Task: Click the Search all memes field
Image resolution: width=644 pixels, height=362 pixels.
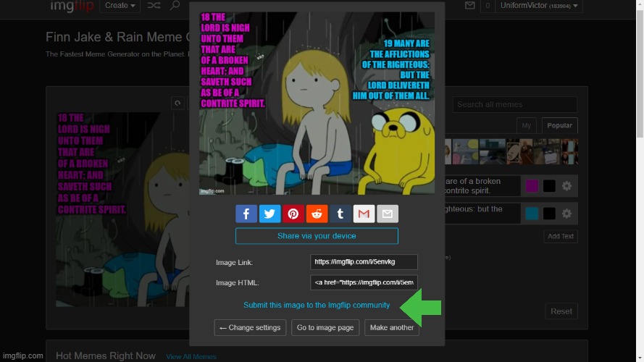Action: [x=514, y=105]
